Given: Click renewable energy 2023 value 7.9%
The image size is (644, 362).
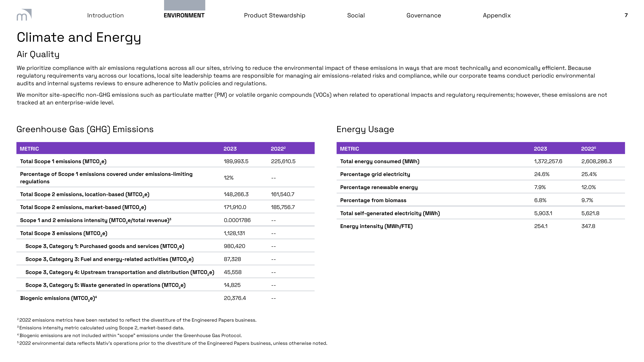Looking at the screenshot, I should pos(540,187).
